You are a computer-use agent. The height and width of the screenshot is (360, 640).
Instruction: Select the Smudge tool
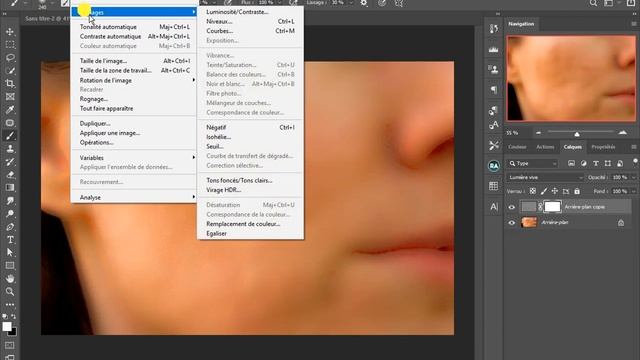pyautogui.click(x=10, y=201)
